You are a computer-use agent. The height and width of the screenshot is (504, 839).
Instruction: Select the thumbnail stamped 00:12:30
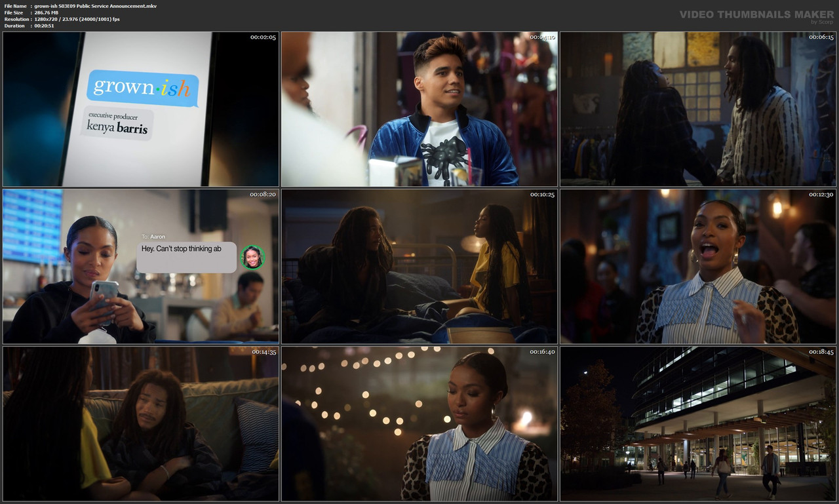click(x=698, y=267)
